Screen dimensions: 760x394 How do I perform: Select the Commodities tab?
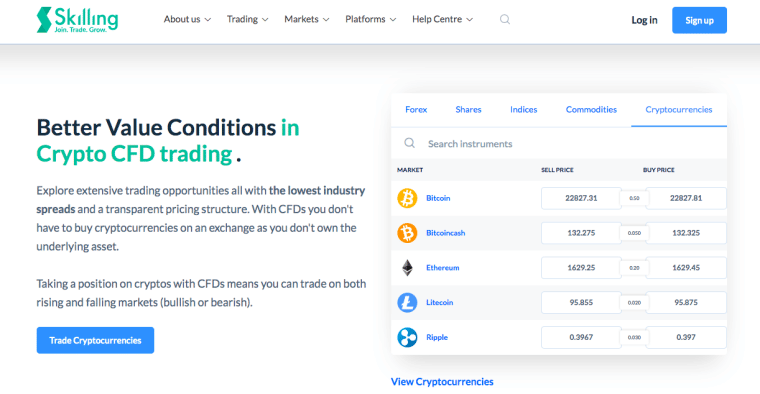591,110
